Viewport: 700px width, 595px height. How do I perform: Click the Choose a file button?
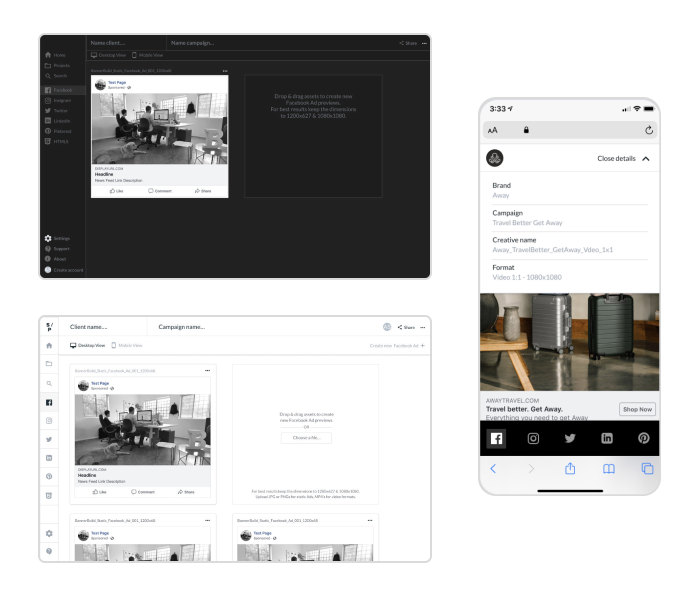coord(306,438)
